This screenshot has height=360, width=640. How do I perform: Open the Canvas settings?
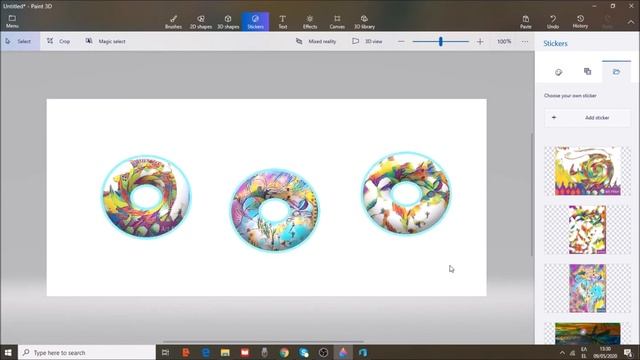(337, 22)
